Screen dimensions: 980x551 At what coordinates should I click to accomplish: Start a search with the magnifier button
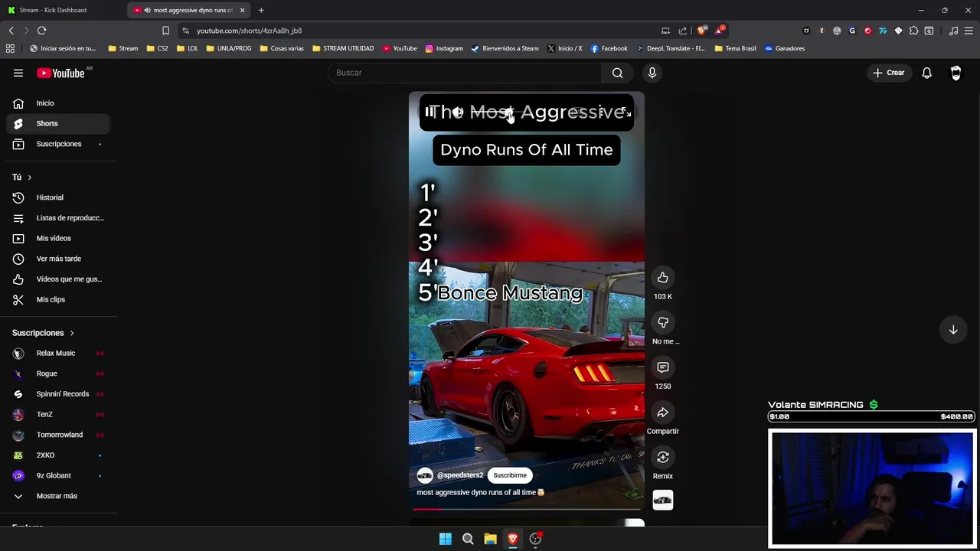coord(617,73)
